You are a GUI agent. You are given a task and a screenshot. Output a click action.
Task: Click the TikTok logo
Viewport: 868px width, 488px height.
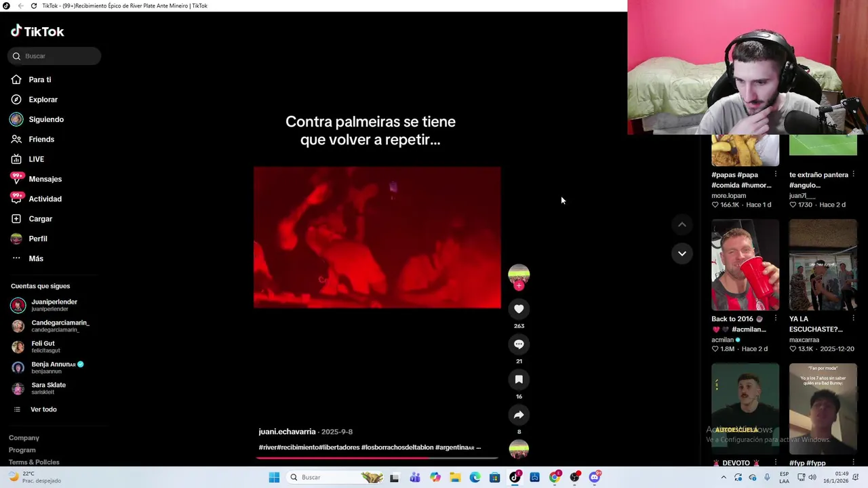point(37,31)
